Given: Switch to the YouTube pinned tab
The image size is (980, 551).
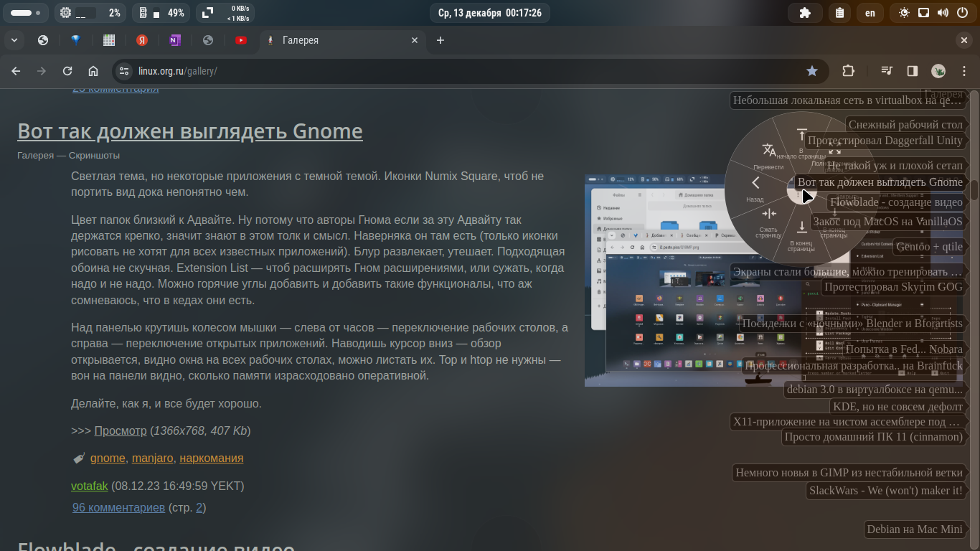Looking at the screenshot, I should pos(241,40).
